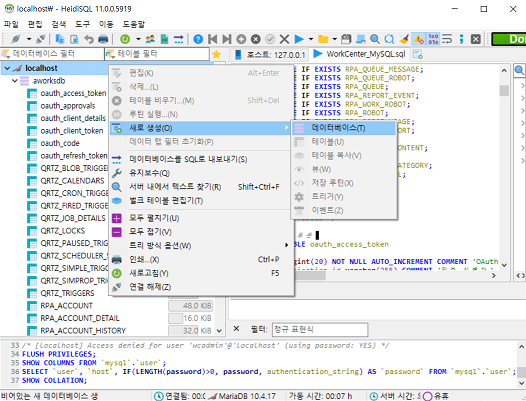Go to last row icon
Viewport: 526px width, 401px height.
227,39
